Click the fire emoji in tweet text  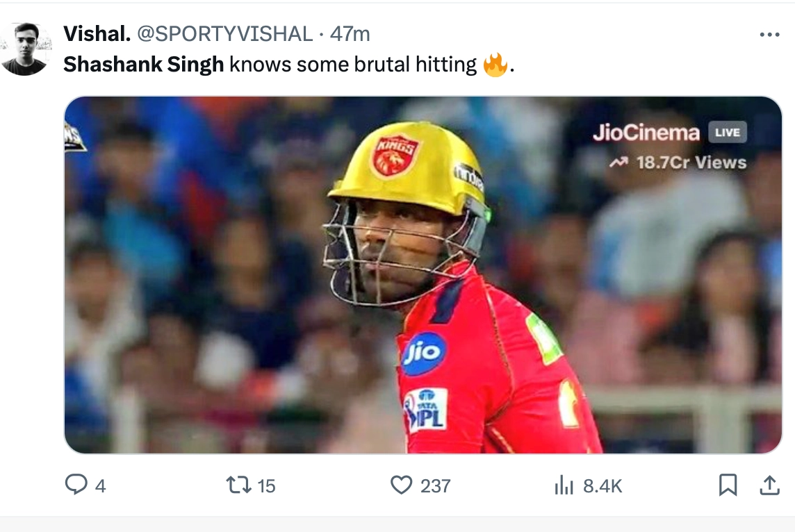click(495, 65)
